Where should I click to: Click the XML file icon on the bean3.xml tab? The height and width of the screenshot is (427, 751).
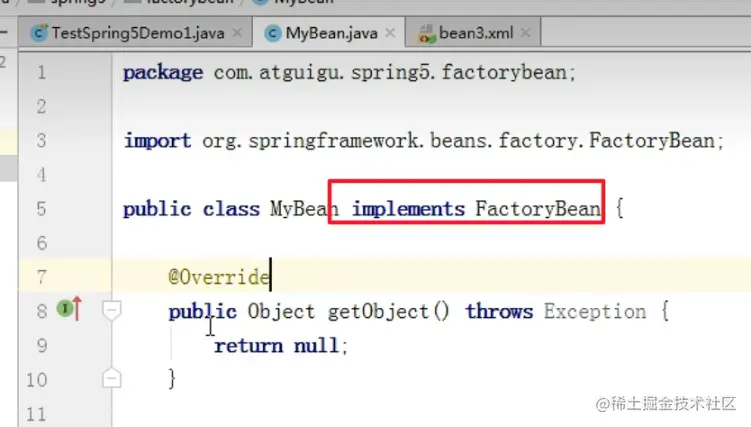(426, 34)
